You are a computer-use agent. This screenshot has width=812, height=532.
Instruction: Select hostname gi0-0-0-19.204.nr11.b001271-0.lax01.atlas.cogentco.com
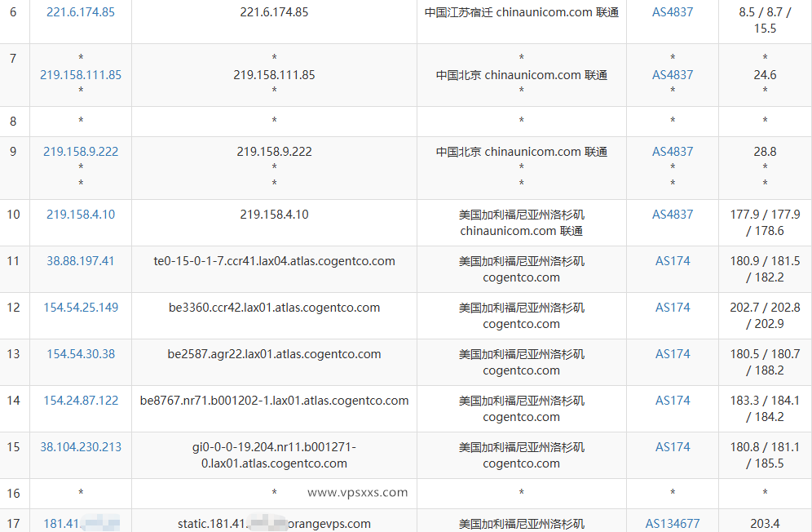click(275, 455)
